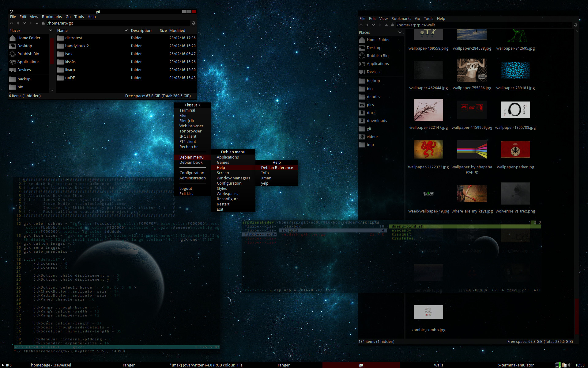Select wallpaper-922147.jpg thumbnail
The image size is (588, 368).
pos(428,110)
